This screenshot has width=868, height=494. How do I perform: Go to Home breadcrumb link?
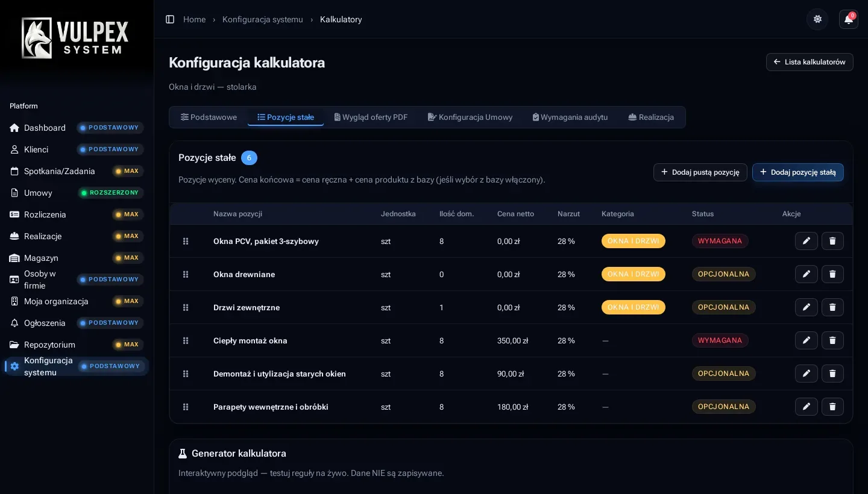coord(194,19)
